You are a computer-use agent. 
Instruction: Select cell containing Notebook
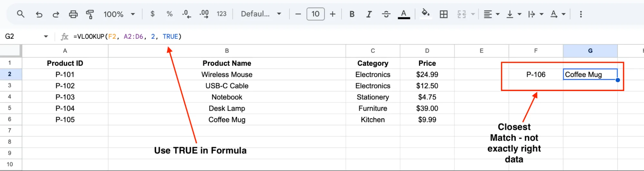pyautogui.click(x=227, y=97)
